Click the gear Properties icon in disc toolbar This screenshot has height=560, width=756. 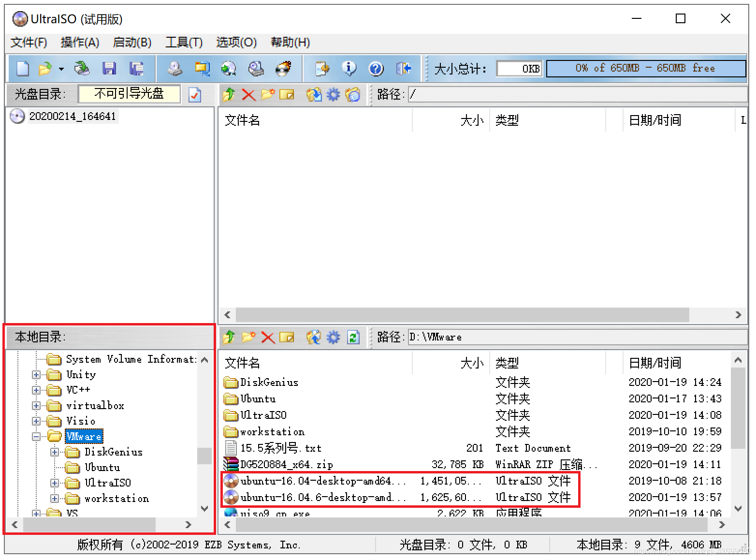[x=334, y=94]
